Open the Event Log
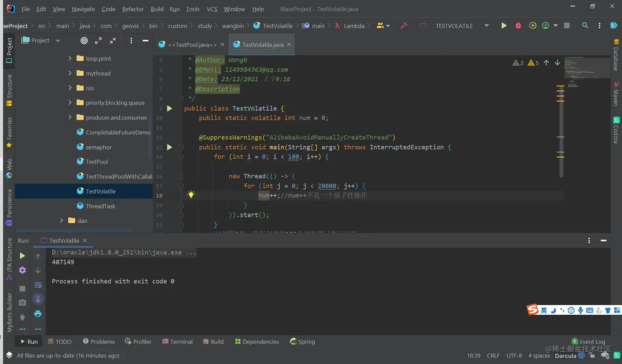This screenshot has width=622, height=364. coord(588,341)
